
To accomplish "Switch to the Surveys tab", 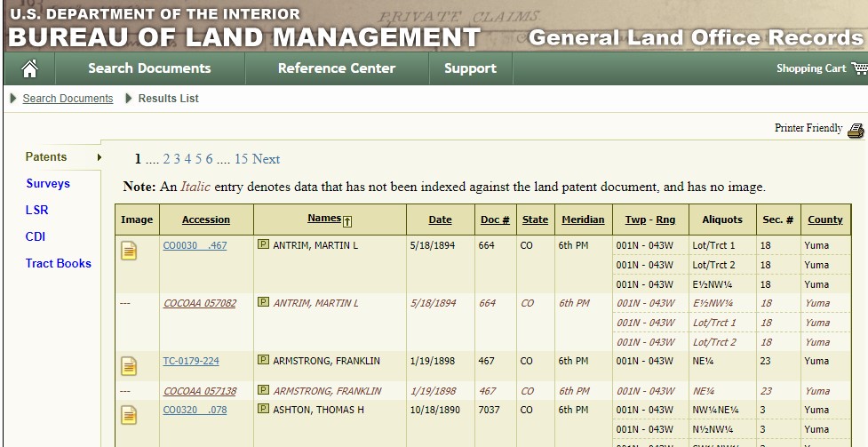I will 48,184.
